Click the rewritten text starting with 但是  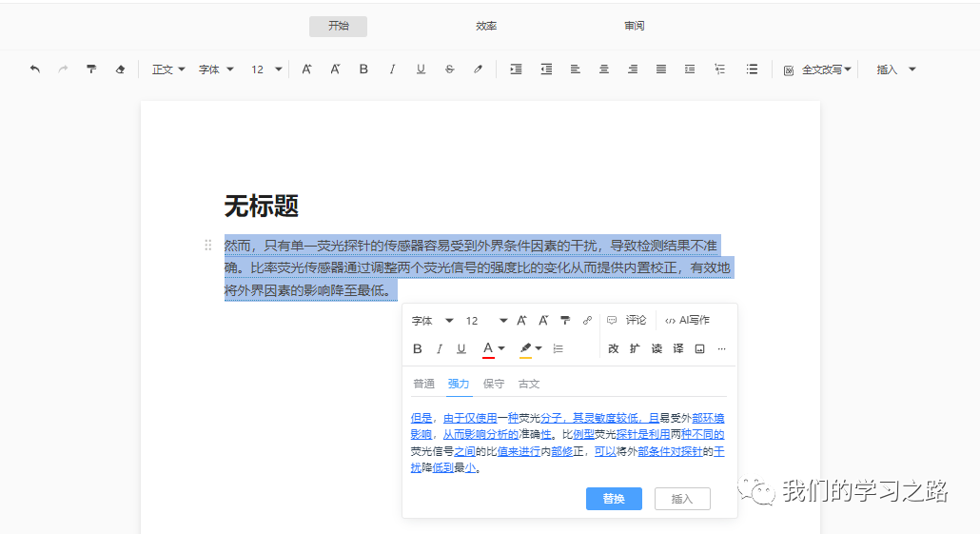[x=567, y=443]
